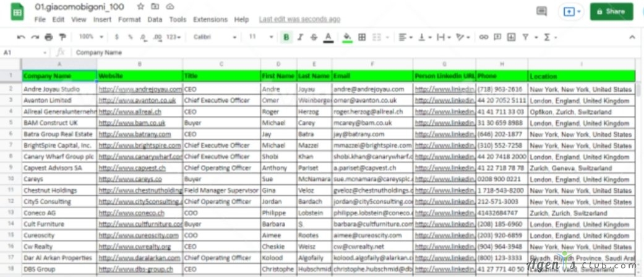Viewport: 644px width, 277px height.
Task: Open the zoom 100% dropdown
Action: click(x=91, y=37)
